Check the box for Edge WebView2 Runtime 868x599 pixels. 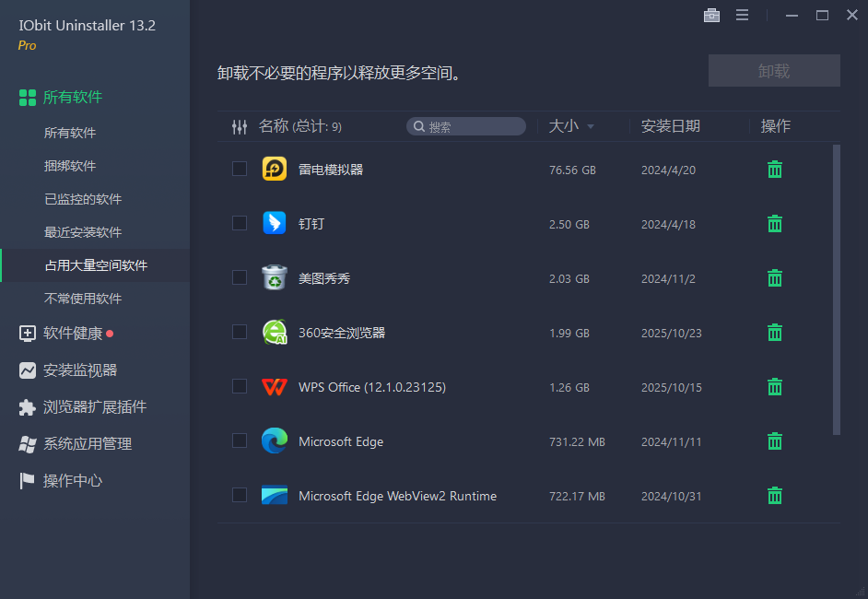pos(240,494)
